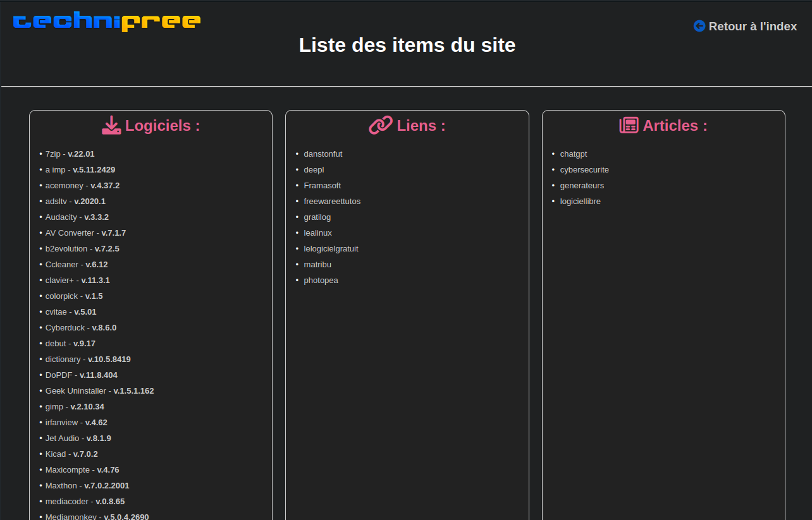The height and width of the screenshot is (520, 812).
Task: Click the back arrow icon beside Retour
Action: click(699, 26)
